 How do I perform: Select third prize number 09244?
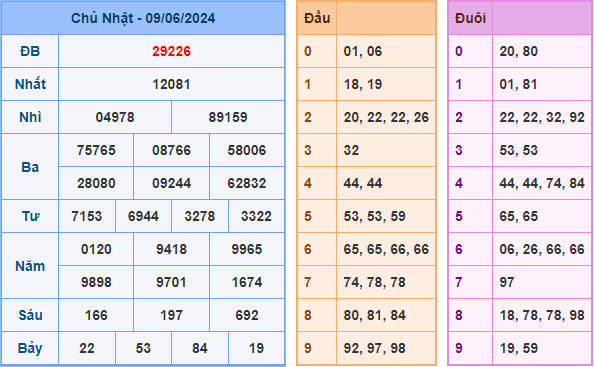(x=172, y=183)
